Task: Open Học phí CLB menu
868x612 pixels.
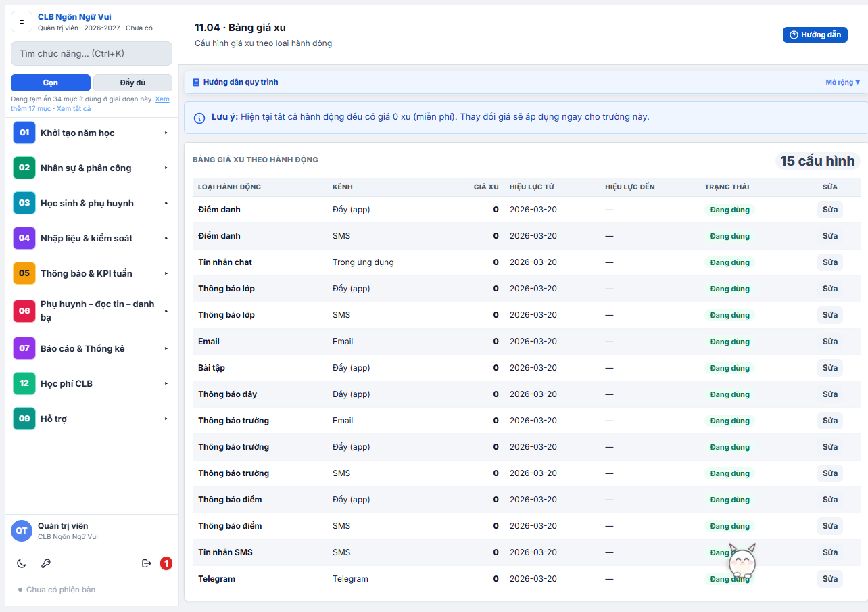Action: [91, 383]
